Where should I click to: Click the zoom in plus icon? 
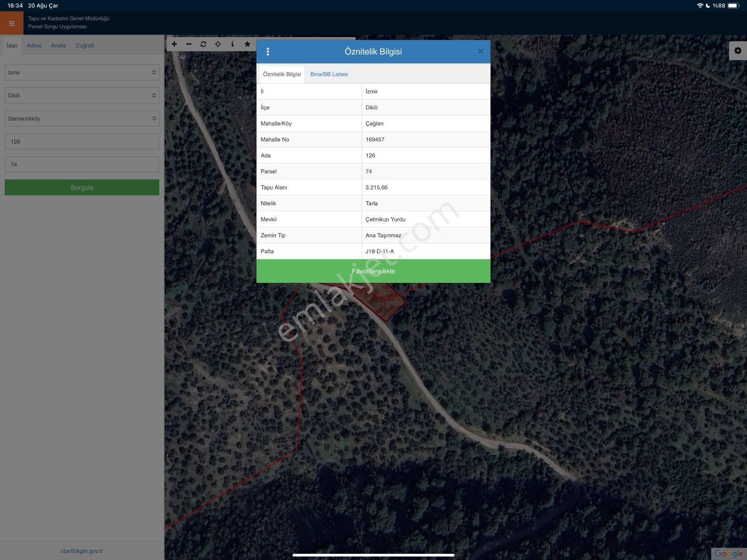(x=174, y=44)
